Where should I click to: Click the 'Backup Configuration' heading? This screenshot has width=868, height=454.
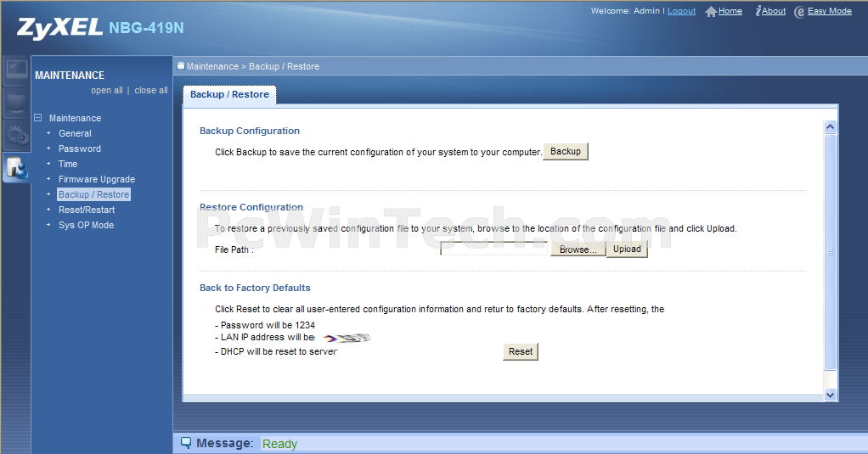tap(250, 131)
